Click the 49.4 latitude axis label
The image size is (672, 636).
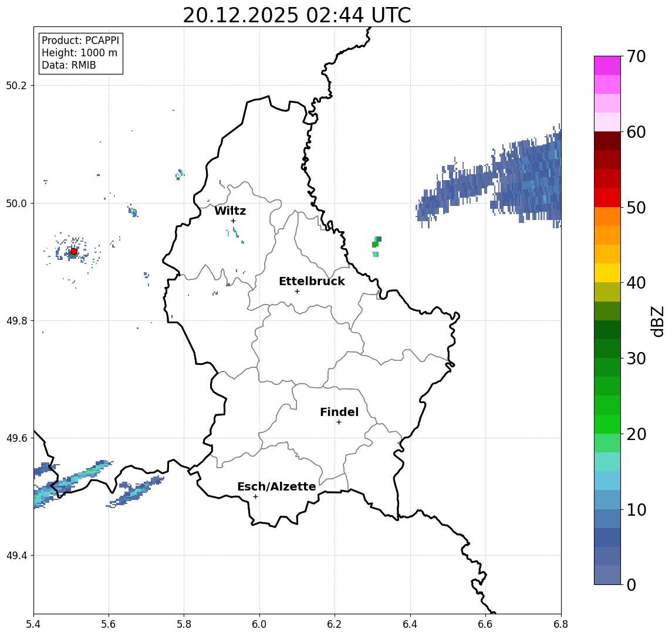click(x=16, y=556)
